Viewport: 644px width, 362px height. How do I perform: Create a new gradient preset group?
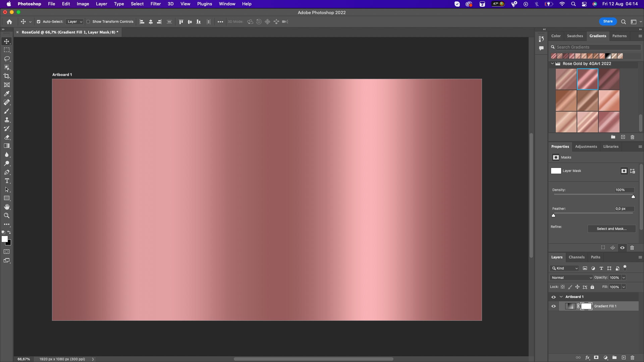tap(613, 137)
